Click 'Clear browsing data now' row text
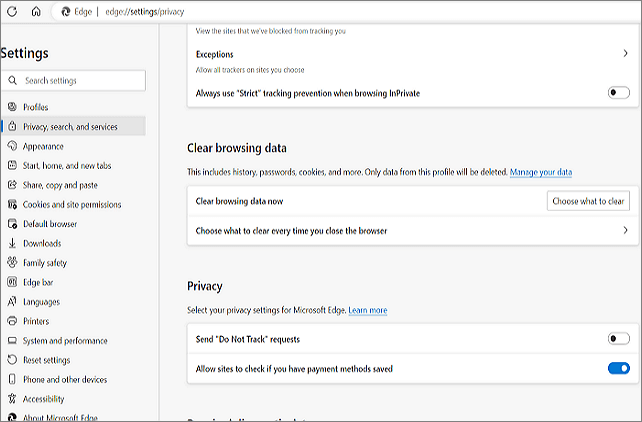This screenshot has height=422, width=642. [240, 201]
